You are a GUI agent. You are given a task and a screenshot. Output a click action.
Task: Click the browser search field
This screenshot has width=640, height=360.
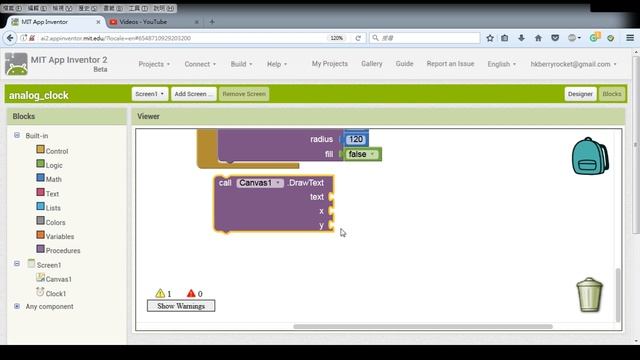424,38
